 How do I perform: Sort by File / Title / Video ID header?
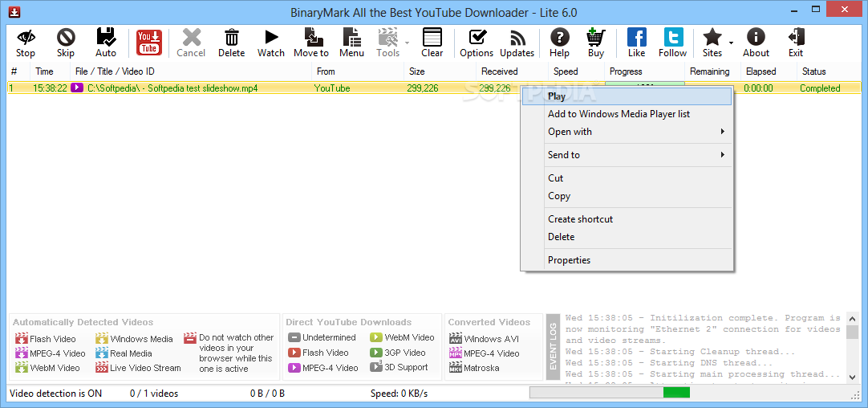(190, 71)
